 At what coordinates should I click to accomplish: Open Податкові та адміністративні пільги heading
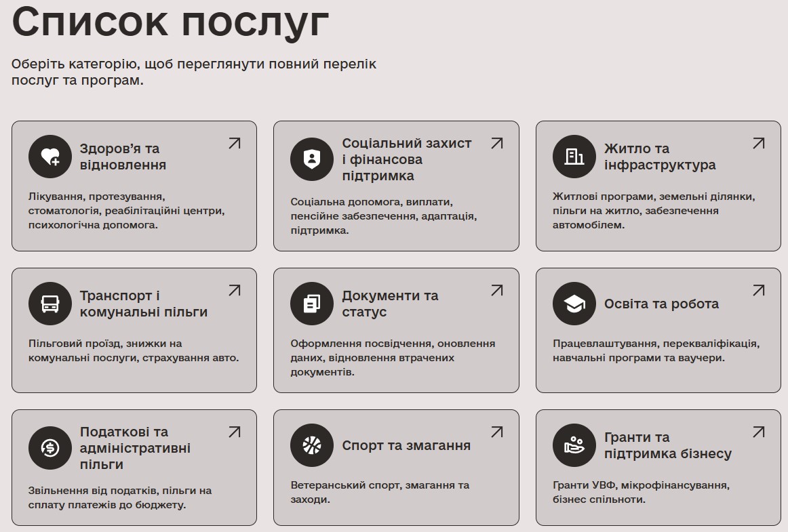pyautogui.click(x=135, y=448)
